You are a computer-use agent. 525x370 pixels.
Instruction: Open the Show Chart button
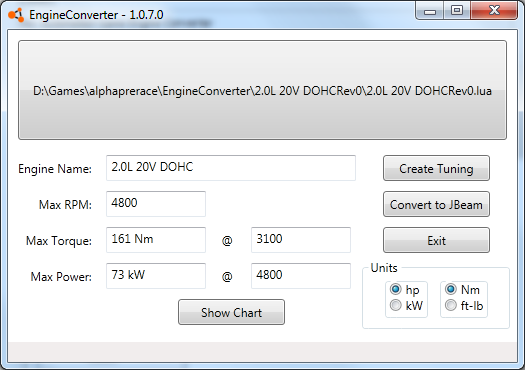click(x=231, y=312)
